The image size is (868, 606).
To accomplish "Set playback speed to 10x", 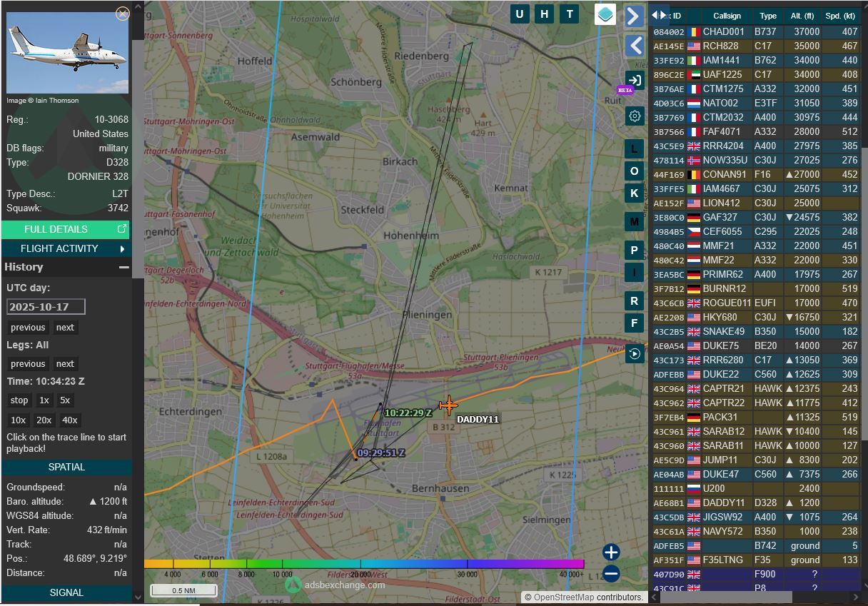I will 19,420.
